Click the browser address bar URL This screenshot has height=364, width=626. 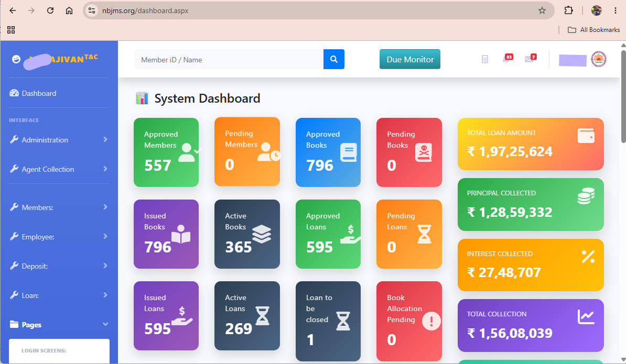tap(145, 11)
